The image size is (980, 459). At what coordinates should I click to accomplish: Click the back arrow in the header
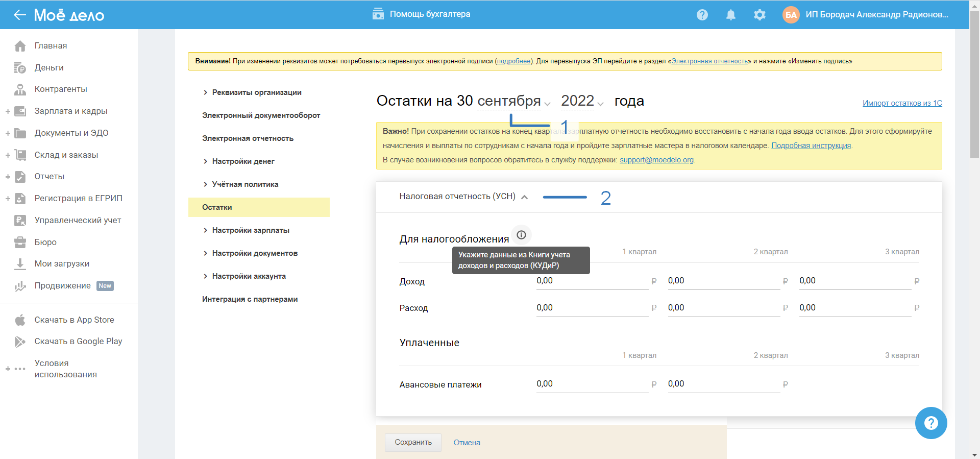20,15
